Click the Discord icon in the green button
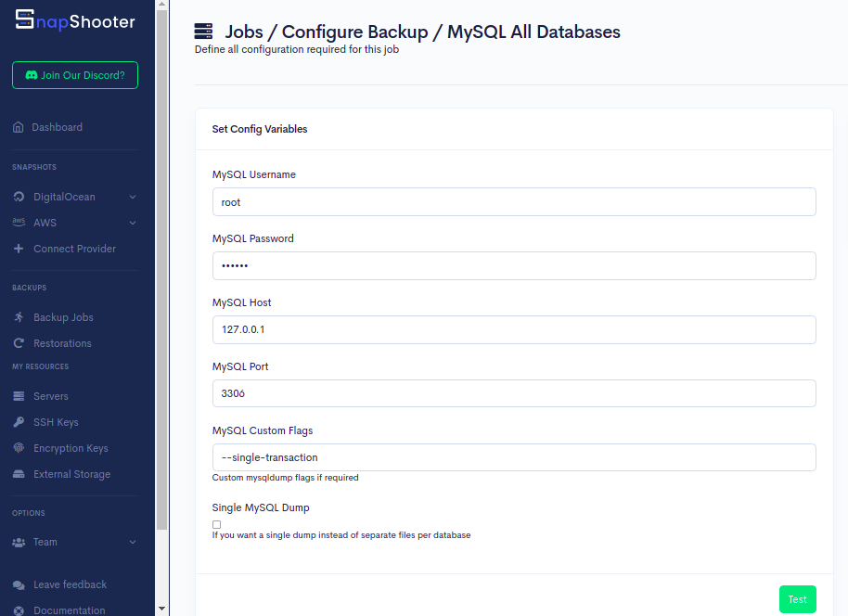Viewport: 848px width, 616px height. point(32,75)
